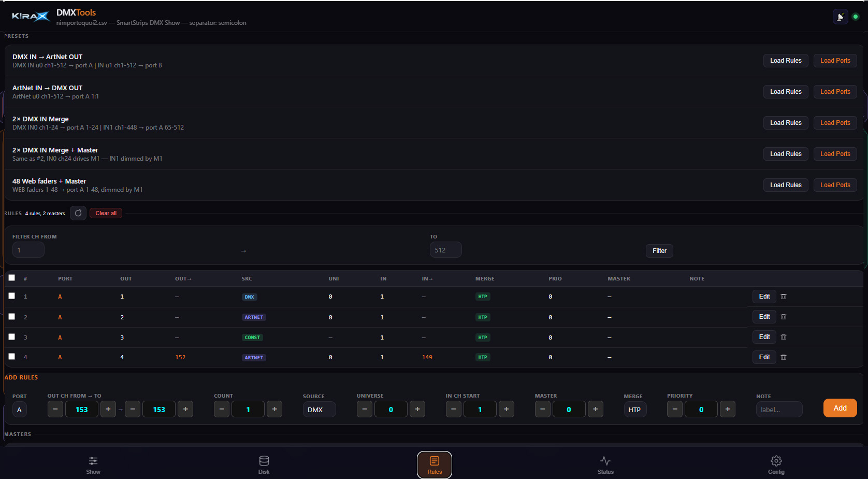868x479 pixels.
Task: Load Rules for ArtNet IN → DMX OUT preset
Action: tap(786, 92)
